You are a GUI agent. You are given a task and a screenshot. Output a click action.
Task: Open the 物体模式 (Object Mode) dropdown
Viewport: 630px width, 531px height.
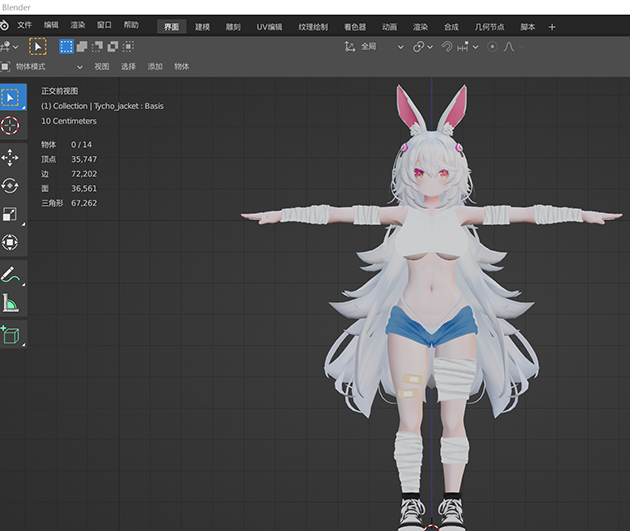click(42, 67)
